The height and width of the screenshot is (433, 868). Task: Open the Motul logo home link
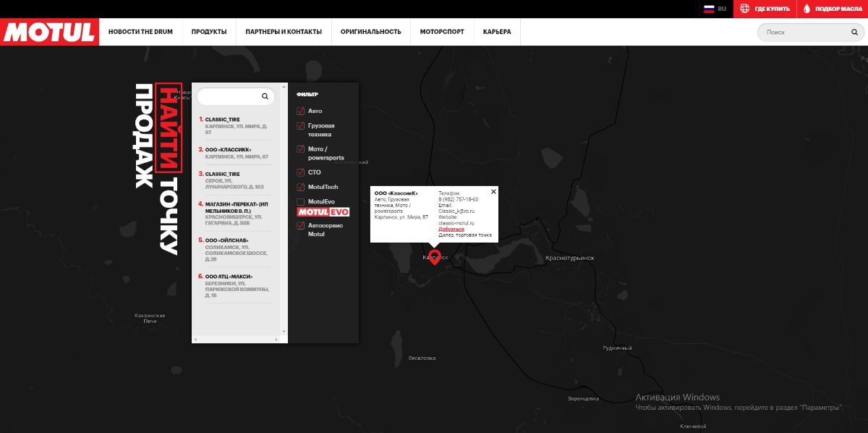(49, 32)
